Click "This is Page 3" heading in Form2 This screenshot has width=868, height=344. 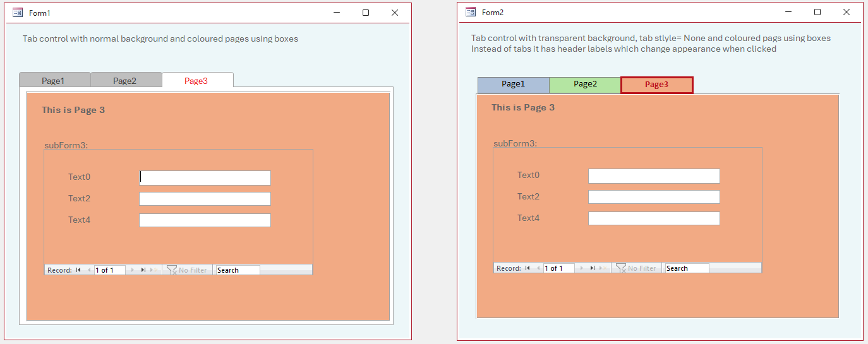(523, 107)
